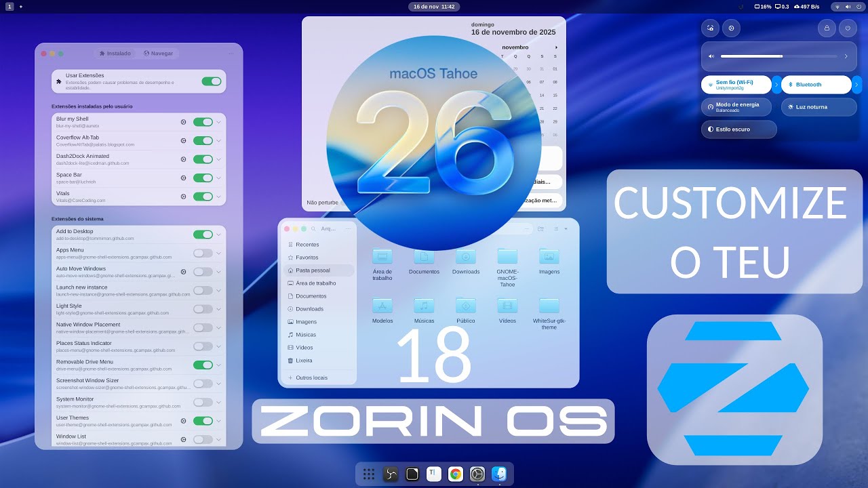
Task: Expand details for Dash2Dock Animated row
Action: 219,159
